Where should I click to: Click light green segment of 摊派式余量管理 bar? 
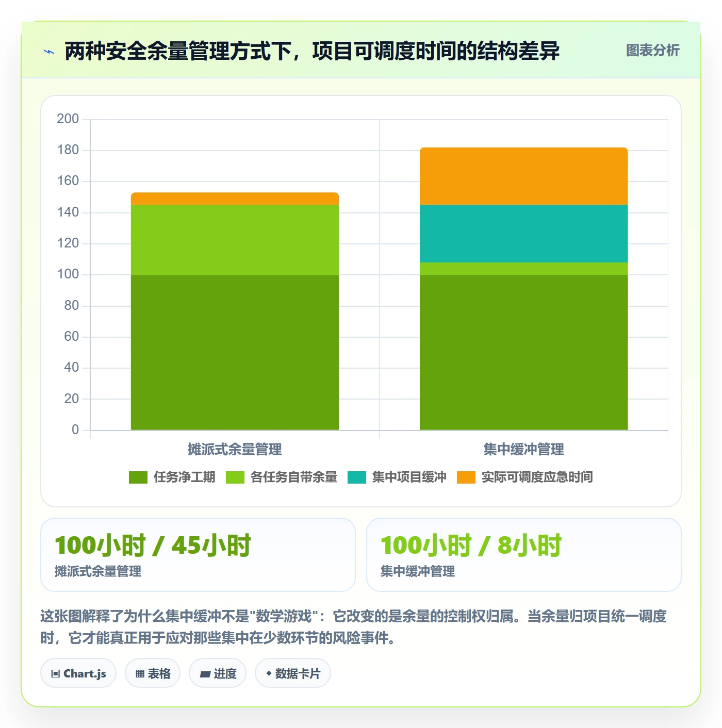coord(235,240)
